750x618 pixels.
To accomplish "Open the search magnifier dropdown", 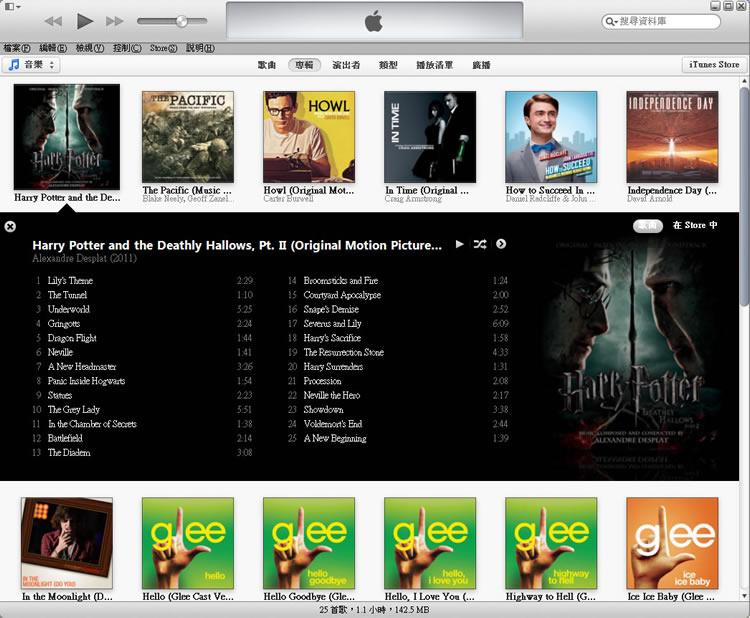I will 611,22.
